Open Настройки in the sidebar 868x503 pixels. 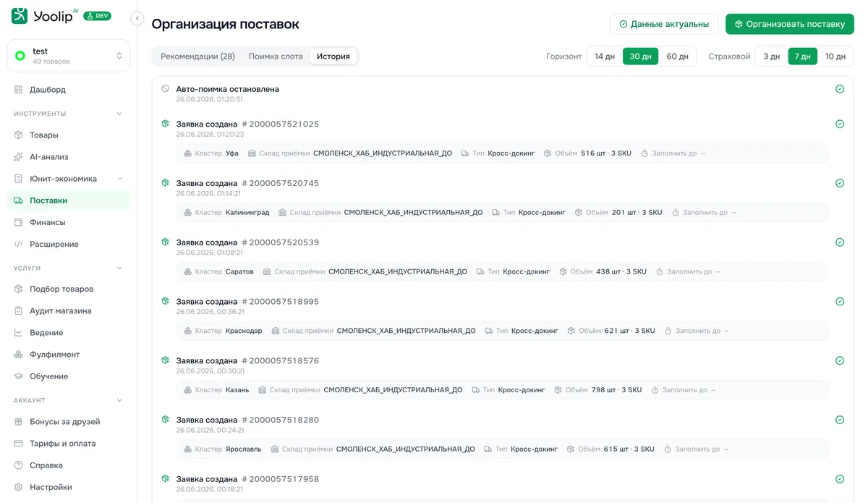coord(69,487)
